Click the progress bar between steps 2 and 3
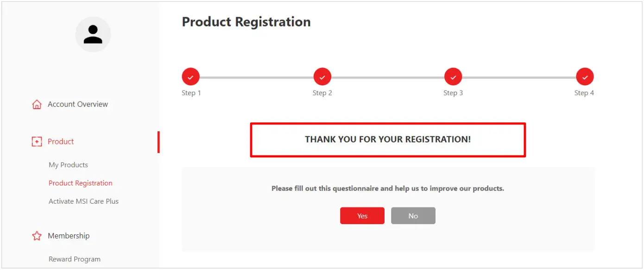This screenshot has width=644, height=270. tap(388, 77)
